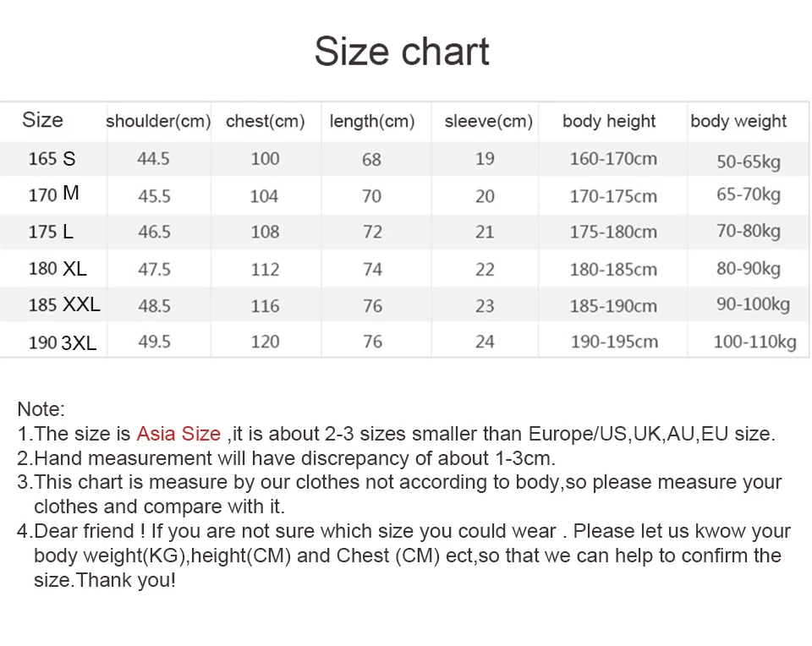Click the sleeve(cm) column header
Viewport: 812px width, 646px height.
click(x=488, y=121)
